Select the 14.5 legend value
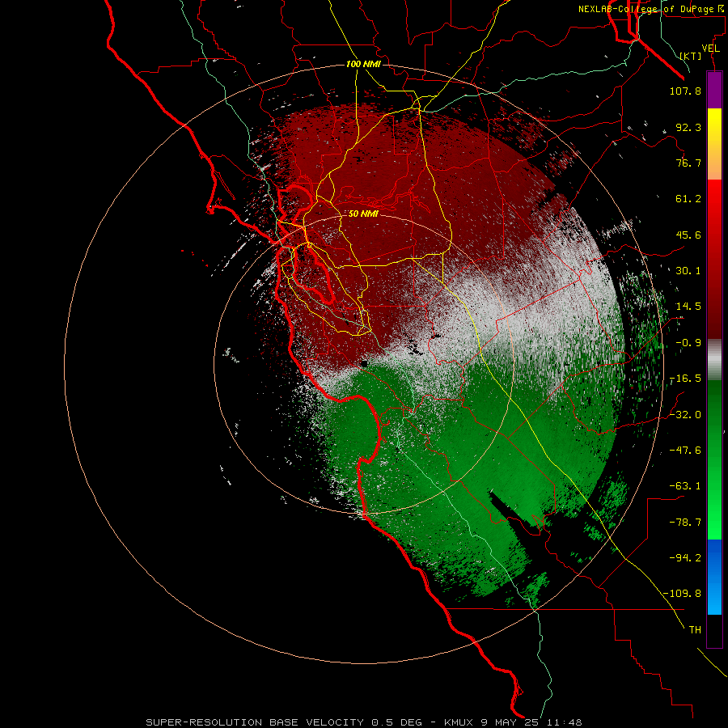This screenshot has height=728, width=728. coord(688,307)
